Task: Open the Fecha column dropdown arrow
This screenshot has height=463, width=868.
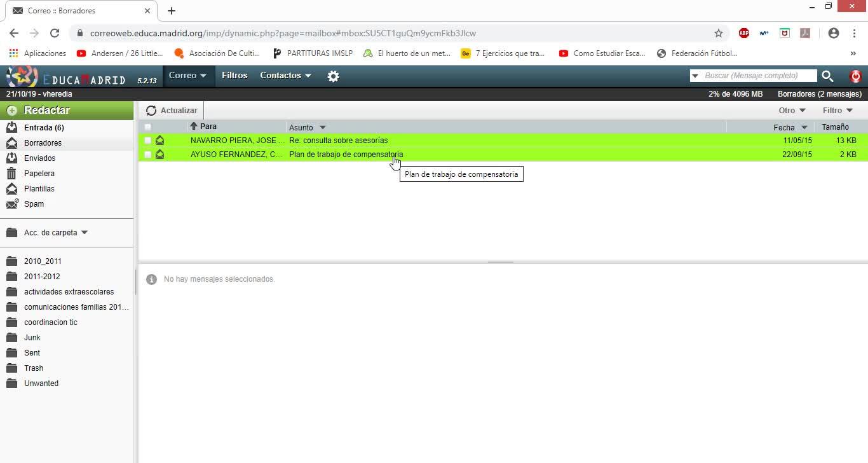Action: [804, 127]
